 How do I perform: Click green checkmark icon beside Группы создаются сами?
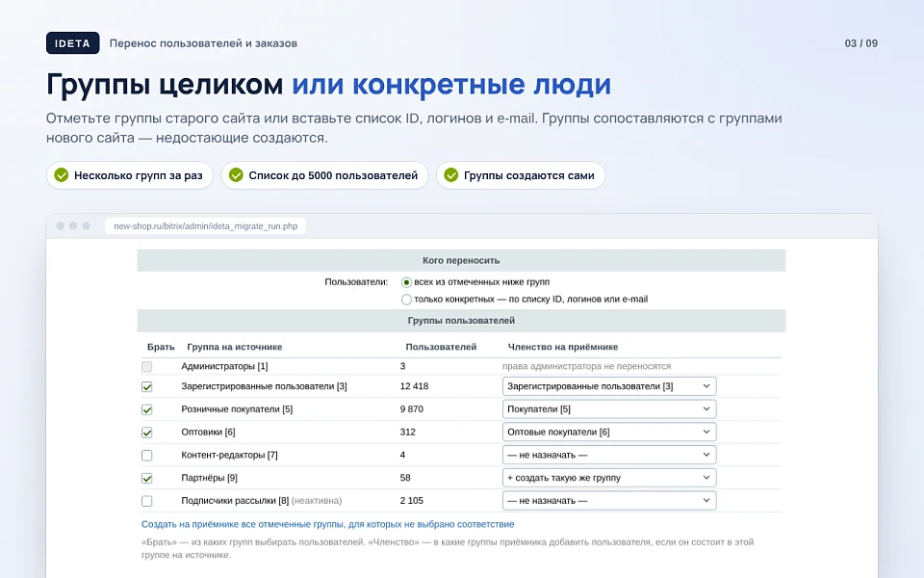450,175
